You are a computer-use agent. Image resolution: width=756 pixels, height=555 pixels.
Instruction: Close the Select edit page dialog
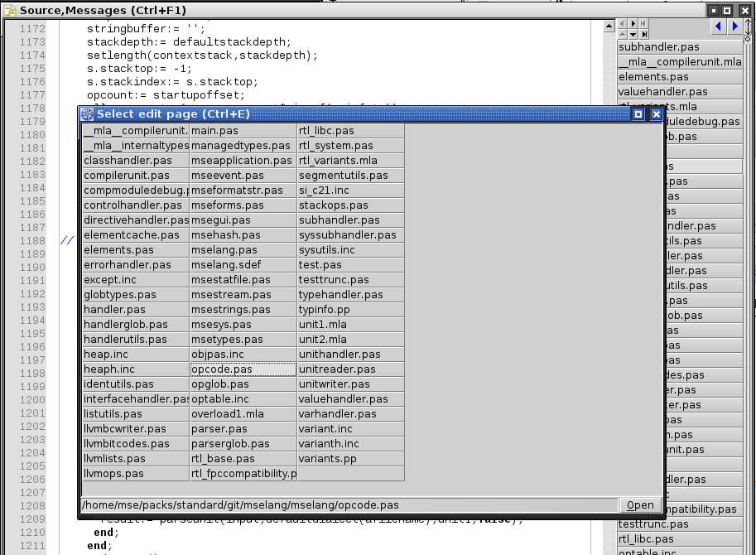click(x=656, y=114)
